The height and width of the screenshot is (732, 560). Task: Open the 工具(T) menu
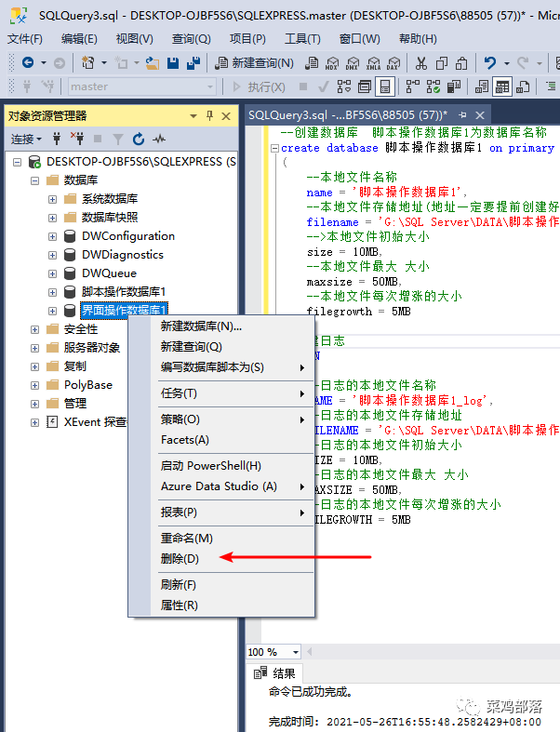coord(302,39)
